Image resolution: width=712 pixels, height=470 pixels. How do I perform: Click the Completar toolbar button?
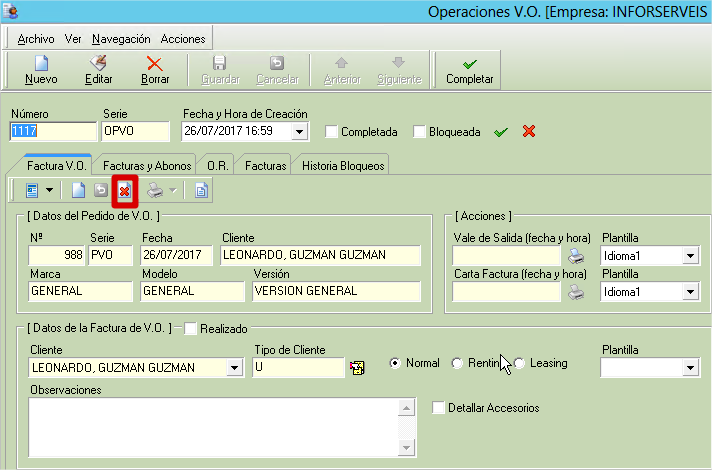pos(469,69)
